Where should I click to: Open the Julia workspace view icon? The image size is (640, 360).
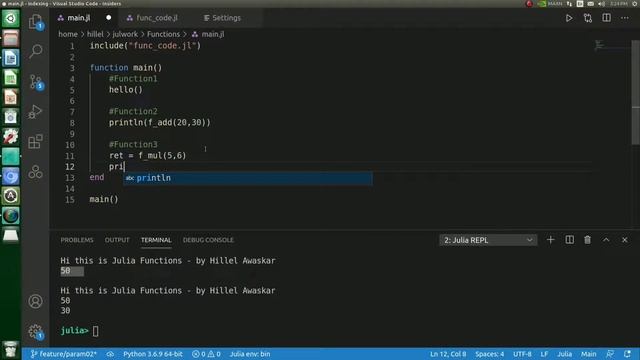pyautogui.click(x=36, y=172)
